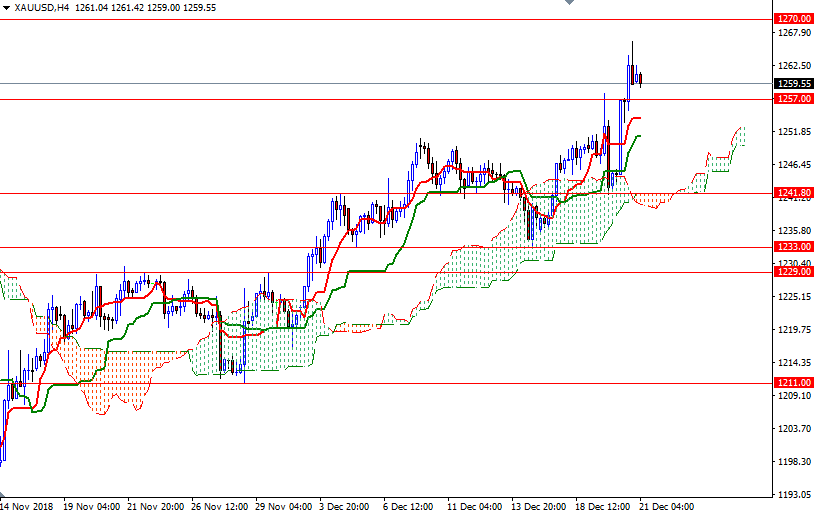The width and height of the screenshot is (814, 514).
Task: Click the 11 Dec 04:00 time label
Action: click(474, 506)
